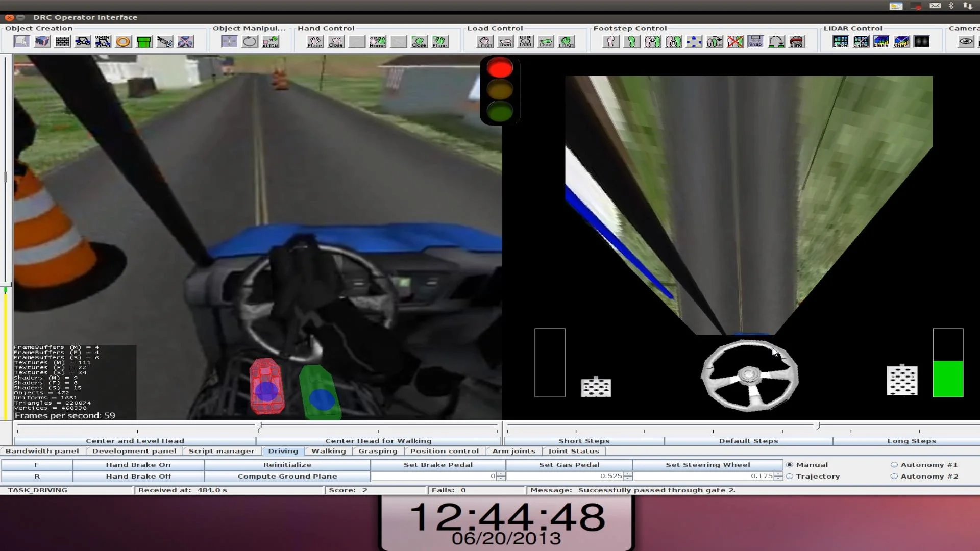This screenshot has width=980, height=551.
Task: Activate the Snap tool in Footstep Control
Action: [x=755, y=42]
